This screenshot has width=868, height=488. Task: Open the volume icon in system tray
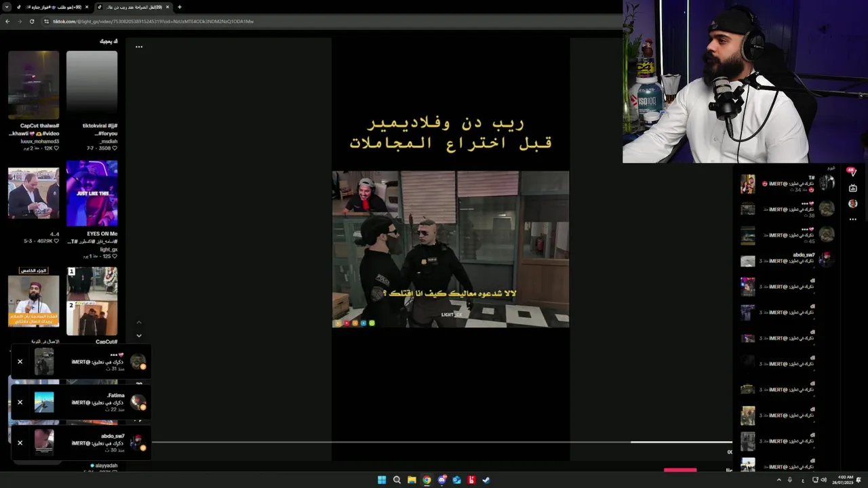pyautogui.click(x=823, y=480)
